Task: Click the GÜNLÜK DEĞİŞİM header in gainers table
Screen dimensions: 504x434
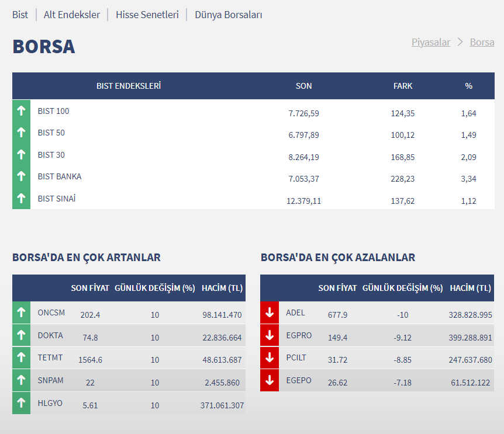Action: 155,288
